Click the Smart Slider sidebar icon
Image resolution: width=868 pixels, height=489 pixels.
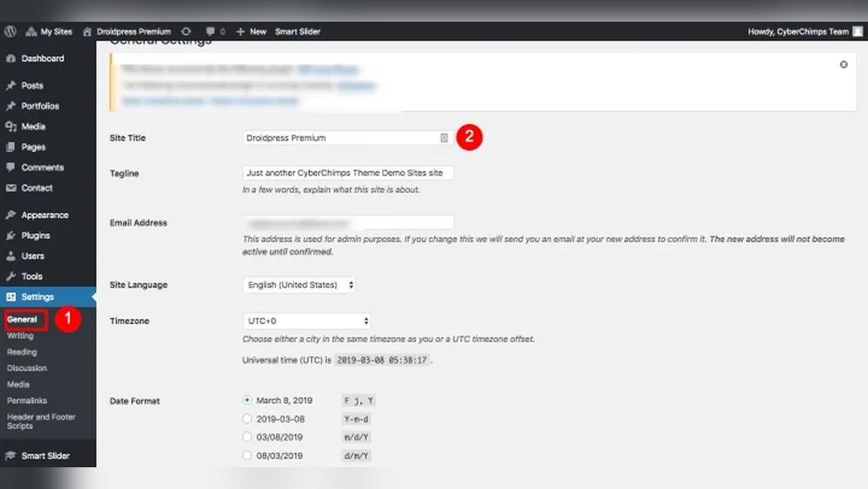pos(10,456)
